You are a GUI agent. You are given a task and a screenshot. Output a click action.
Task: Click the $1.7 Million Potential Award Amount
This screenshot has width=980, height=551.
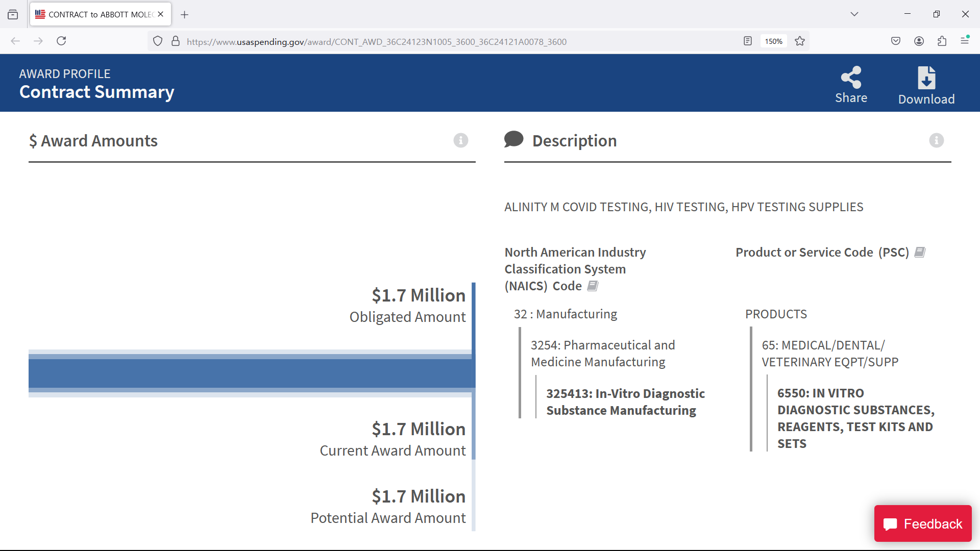click(418, 496)
